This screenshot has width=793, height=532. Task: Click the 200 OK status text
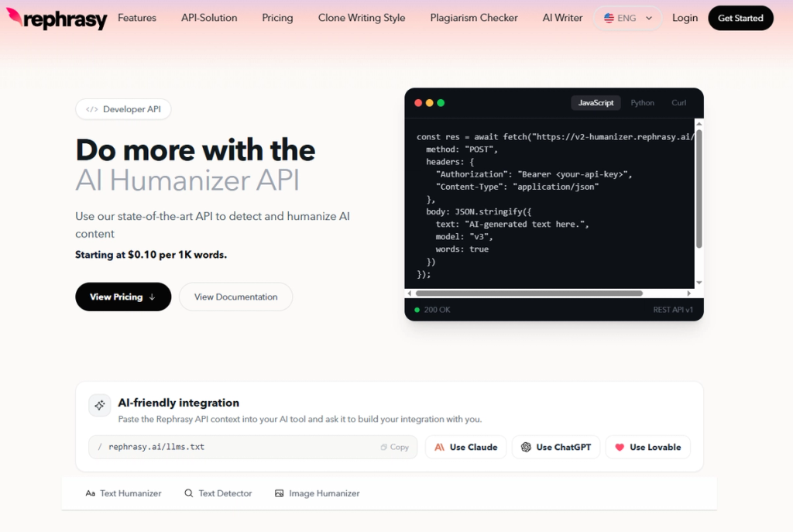point(437,310)
